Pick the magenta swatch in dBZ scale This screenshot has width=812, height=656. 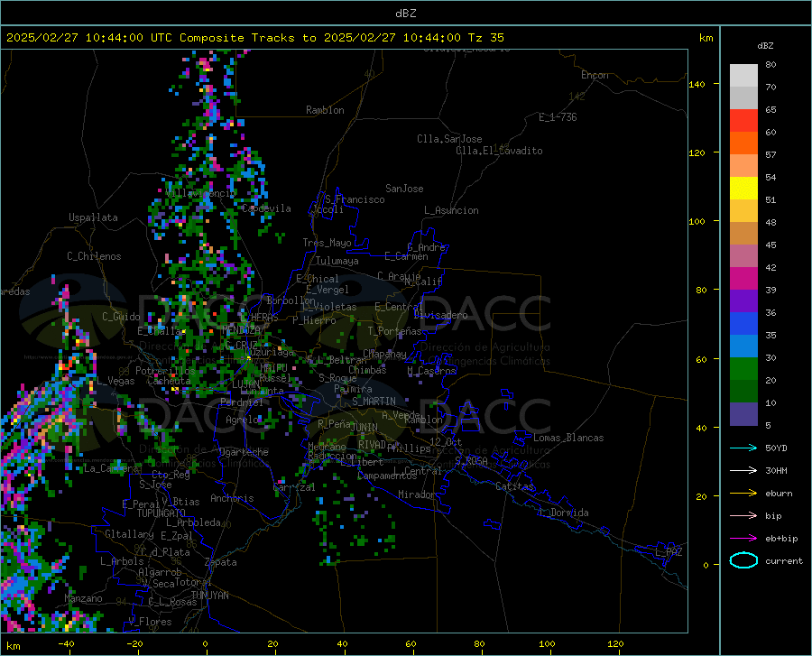[743, 279]
